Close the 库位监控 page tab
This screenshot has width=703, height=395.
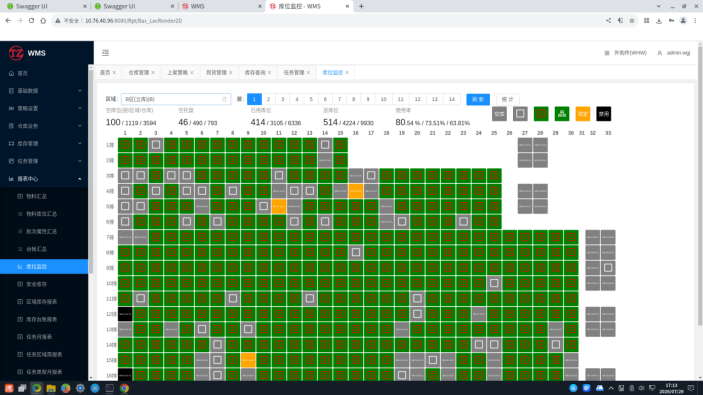pyautogui.click(x=347, y=73)
